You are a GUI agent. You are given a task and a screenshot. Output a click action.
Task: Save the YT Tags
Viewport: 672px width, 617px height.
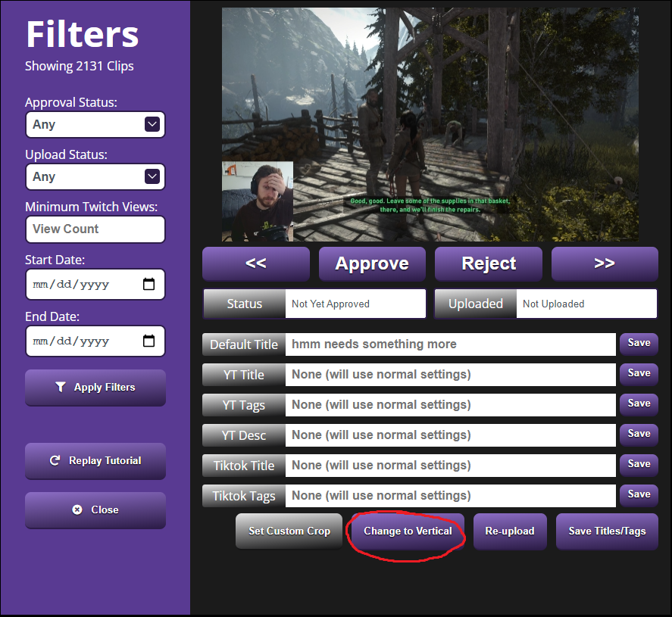click(639, 404)
